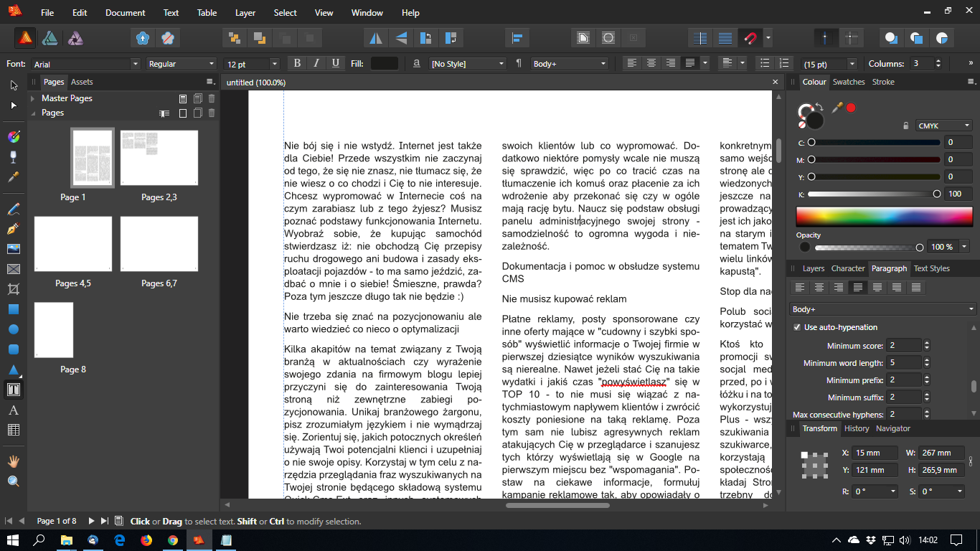Expand the Master Pages section

33,98
